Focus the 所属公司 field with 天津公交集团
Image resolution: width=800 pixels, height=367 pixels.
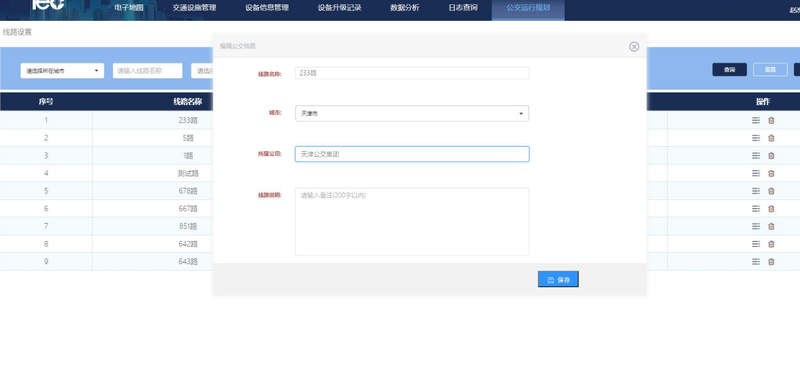[x=412, y=154]
